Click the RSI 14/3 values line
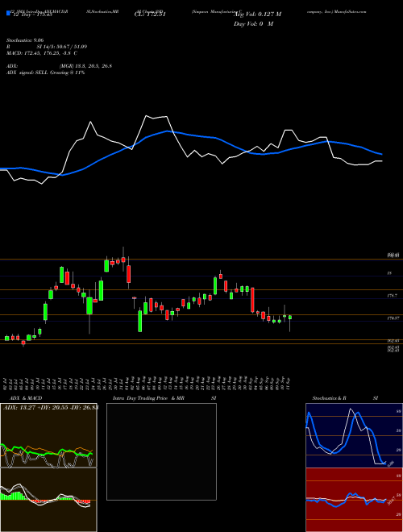The image size is (403, 532). [46, 47]
